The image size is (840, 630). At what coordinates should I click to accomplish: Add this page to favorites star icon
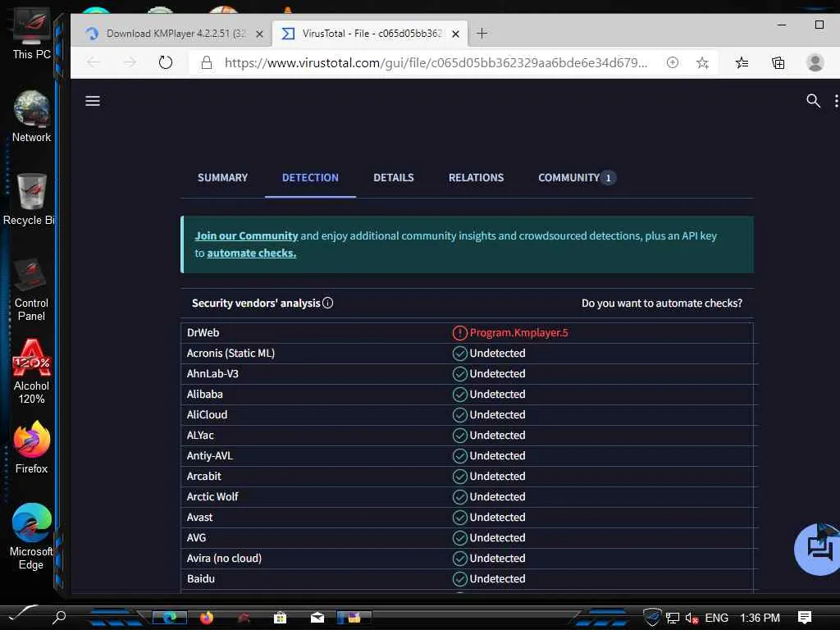tap(702, 62)
